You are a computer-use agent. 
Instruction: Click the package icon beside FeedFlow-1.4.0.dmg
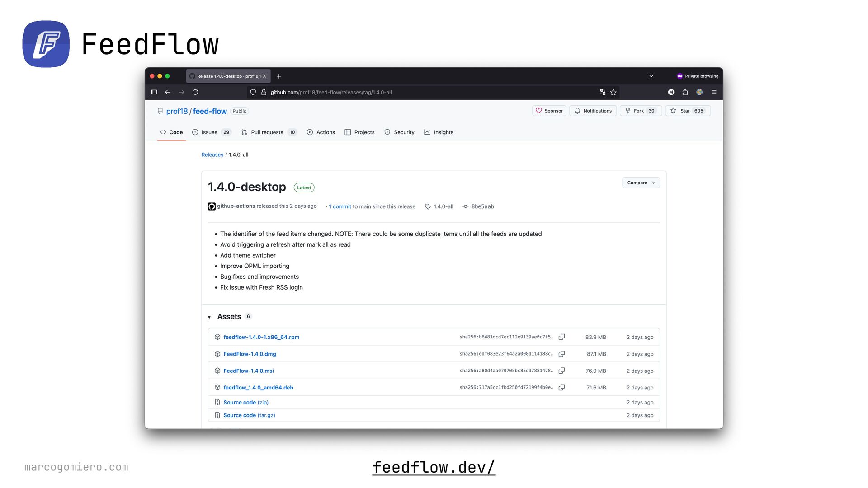pos(217,354)
